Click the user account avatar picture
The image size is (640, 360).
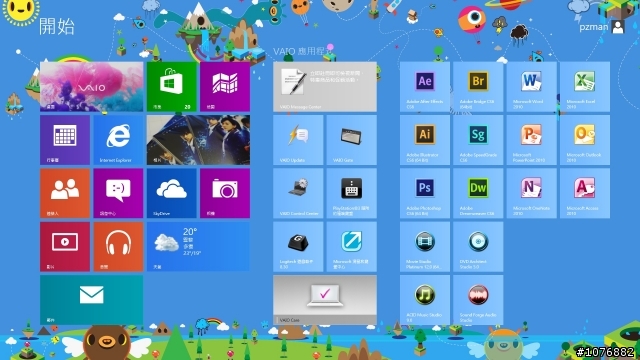(x=618, y=27)
